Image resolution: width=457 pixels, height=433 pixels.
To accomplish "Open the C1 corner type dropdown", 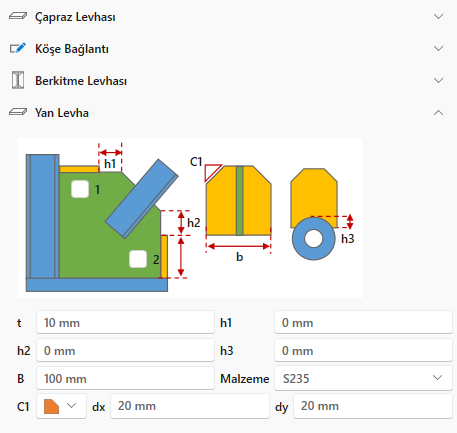I will point(61,406).
